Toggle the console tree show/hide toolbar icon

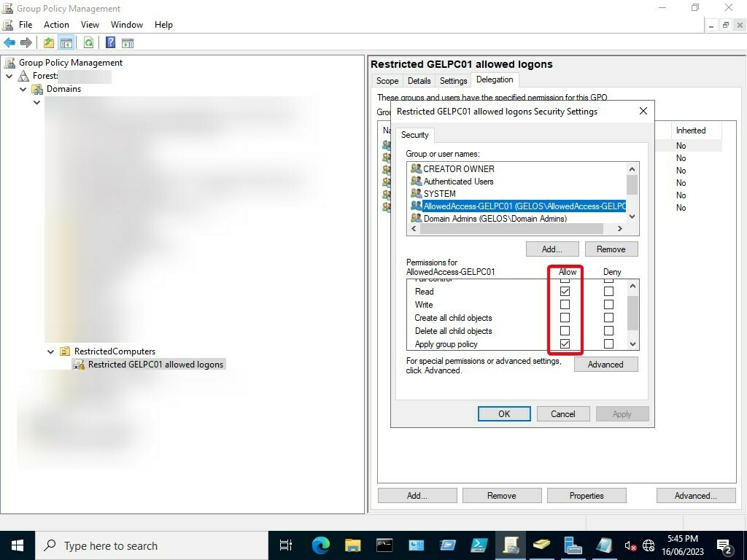tap(66, 42)
